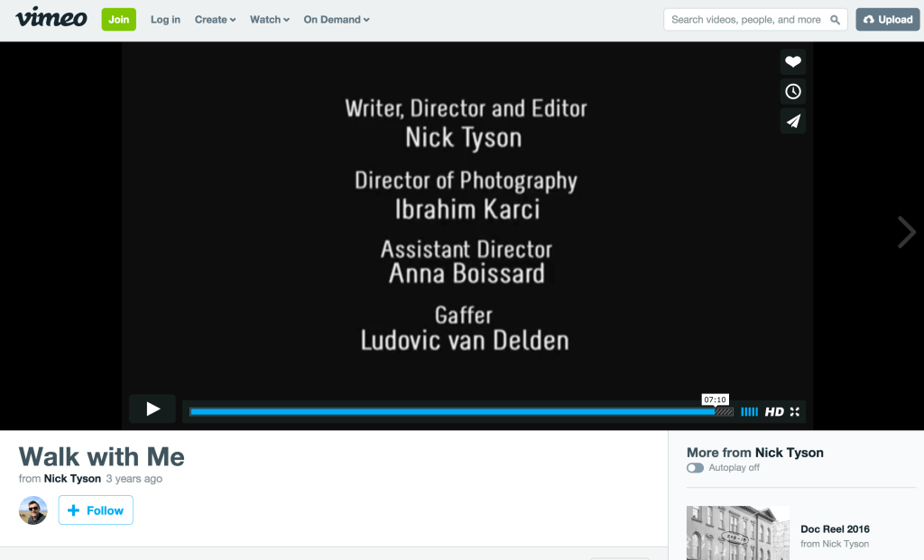The image size is (924, 560).
Task: Expand the On Demand menu
Action: coord(337,20)
